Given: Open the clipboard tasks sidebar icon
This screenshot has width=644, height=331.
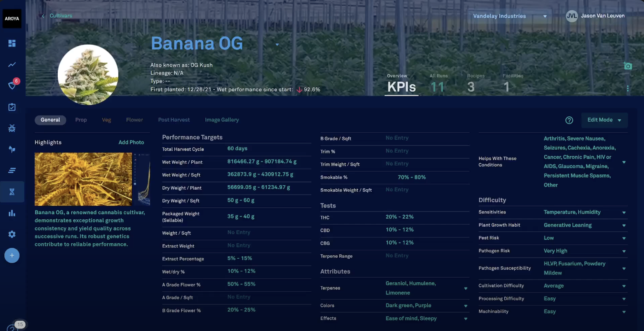Looking at the screenshot, I should click(12, 107).
